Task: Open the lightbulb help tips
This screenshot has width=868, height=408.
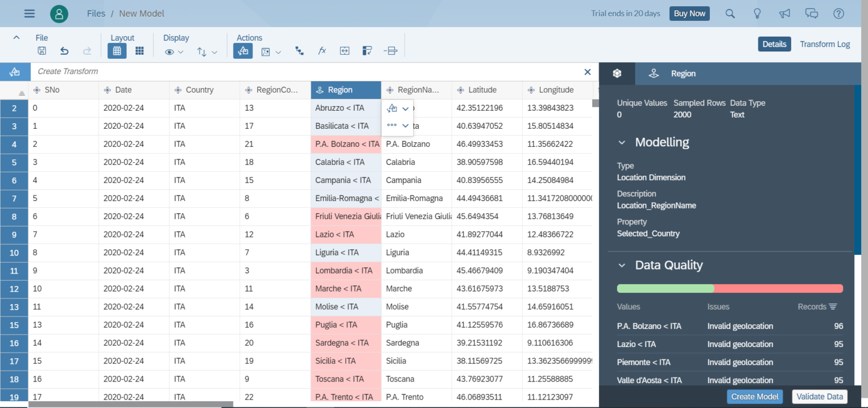Action: click(x=758, y=14)
